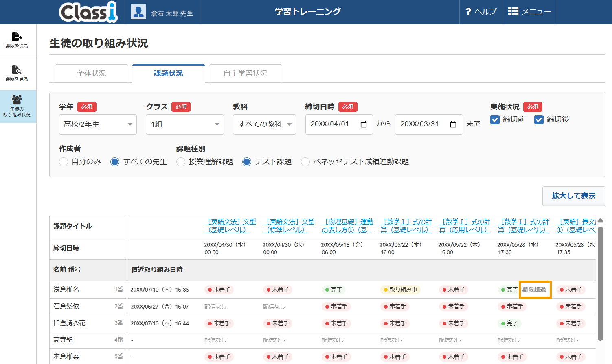The height and width of the screenshot is (364, 612).
Task: Click the end date field 20XX/03/31
Action: 429,124
